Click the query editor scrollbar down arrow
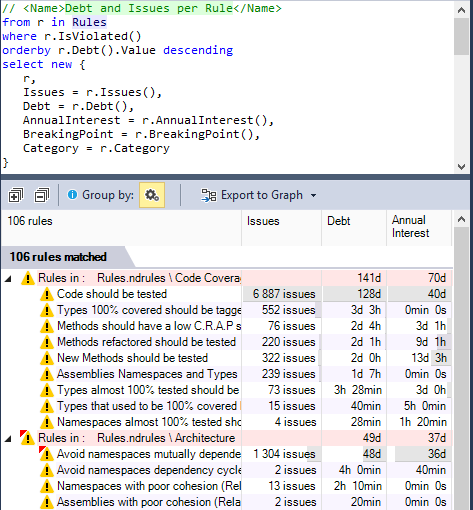Viewport: 473px width, 510px height. [461, 167]
